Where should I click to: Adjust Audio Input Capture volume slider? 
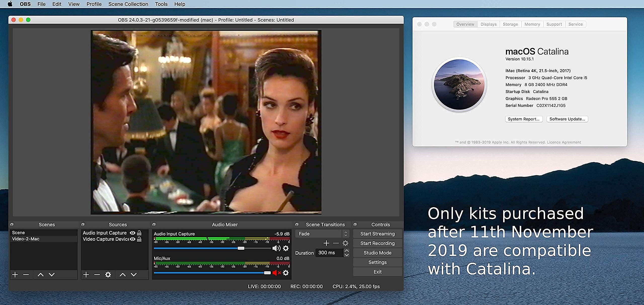point(241,248)
